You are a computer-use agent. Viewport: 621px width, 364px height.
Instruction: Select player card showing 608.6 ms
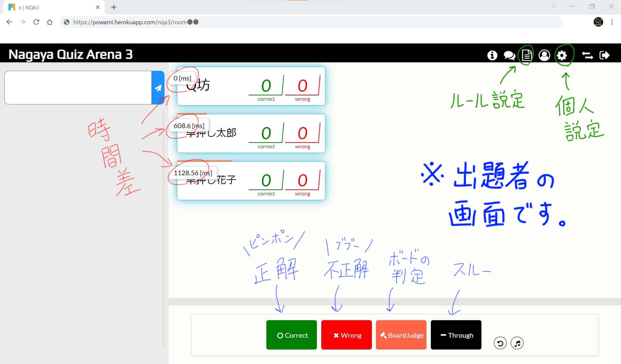point(251,134)
